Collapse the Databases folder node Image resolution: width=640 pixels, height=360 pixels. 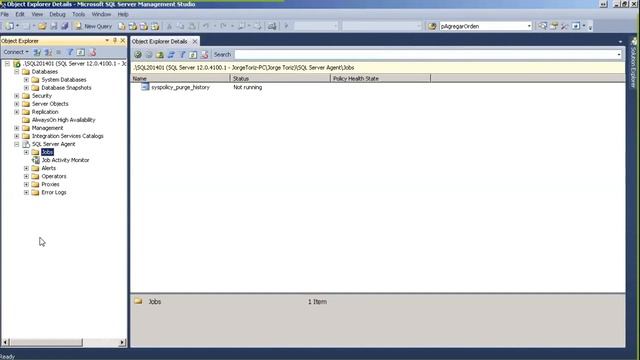coord(17,71)
